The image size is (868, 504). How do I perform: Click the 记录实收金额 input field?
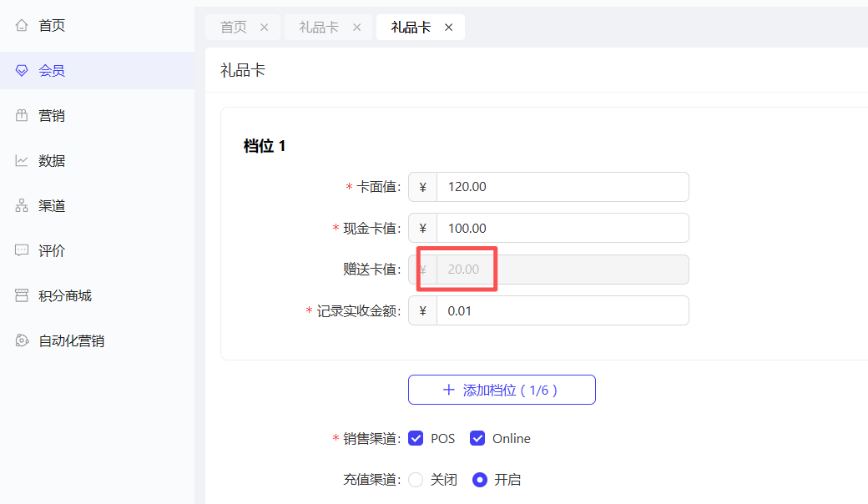pos(563,310)
